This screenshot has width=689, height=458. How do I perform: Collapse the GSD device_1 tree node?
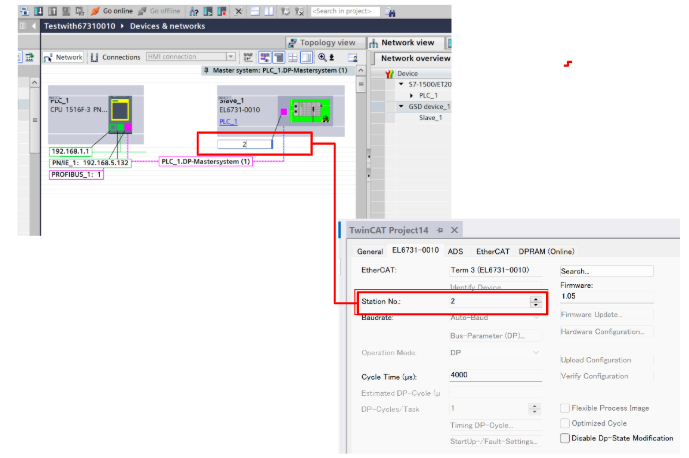click(401, 106)
